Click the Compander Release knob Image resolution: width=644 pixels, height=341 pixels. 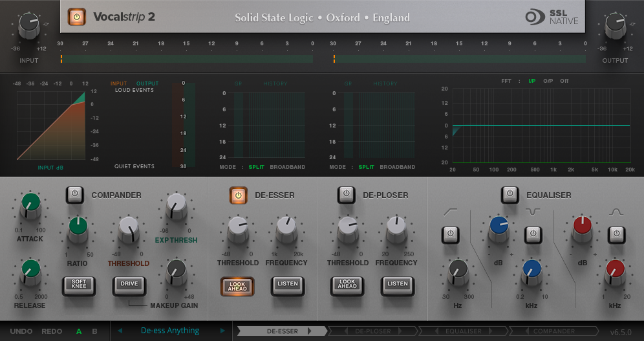click(30, 272)
